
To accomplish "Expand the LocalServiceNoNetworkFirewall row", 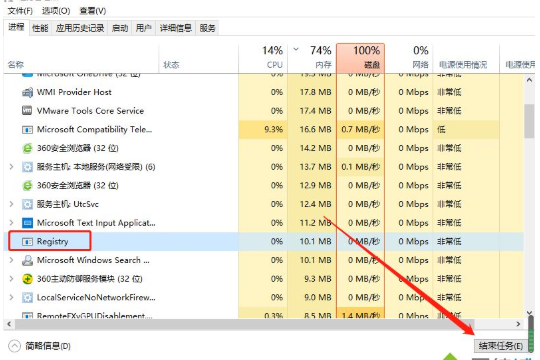I will 11,297.
